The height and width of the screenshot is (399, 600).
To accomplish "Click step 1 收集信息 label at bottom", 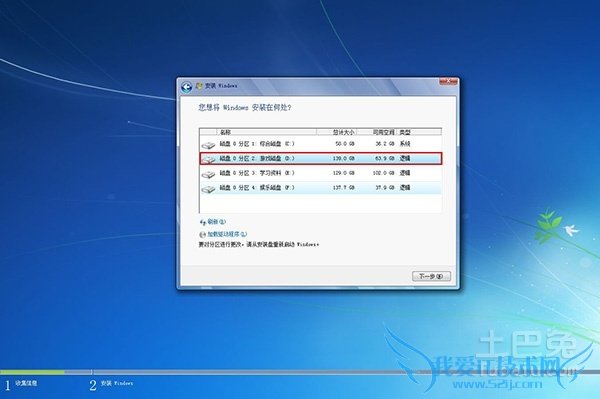I will pos(26,383).
